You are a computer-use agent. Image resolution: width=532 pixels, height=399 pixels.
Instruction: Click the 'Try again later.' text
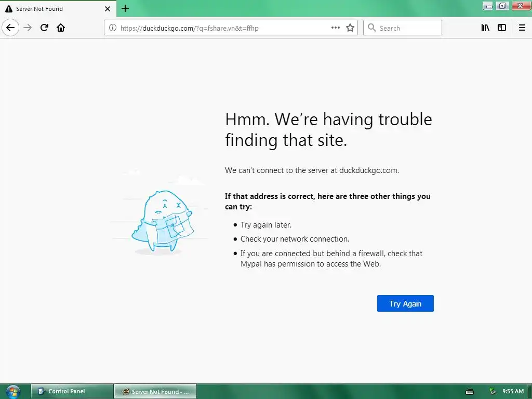[x=265, y=224]
